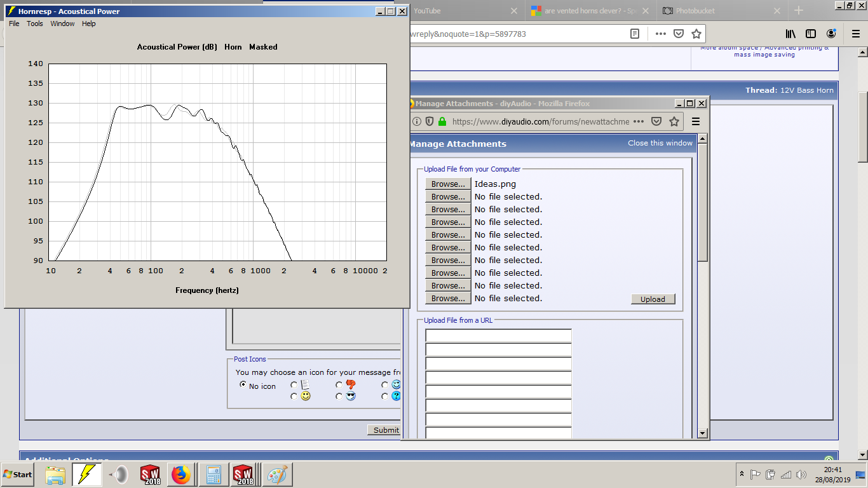The height and width of the screenshot is (488, 868).
Task: Open SolidWorks 2018 icon left of Firefox
Action: coord(151,475)
